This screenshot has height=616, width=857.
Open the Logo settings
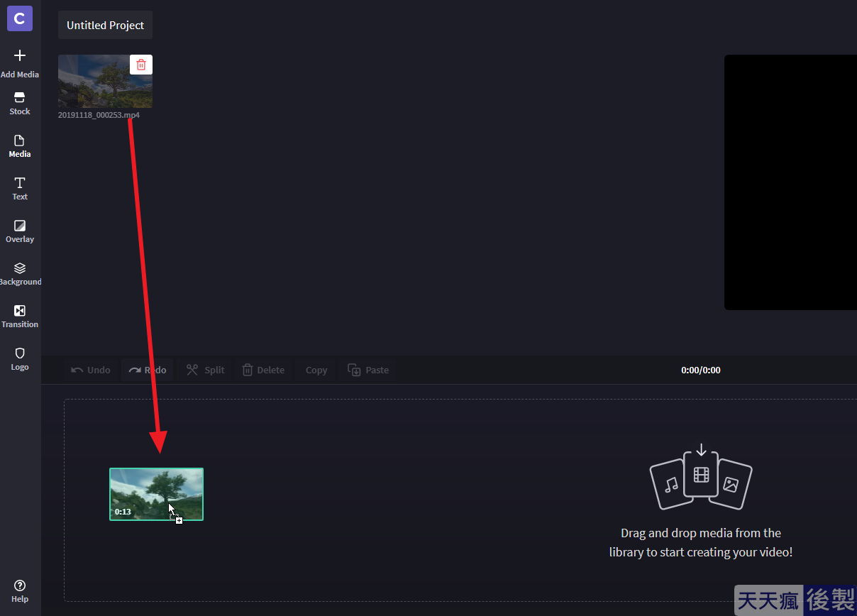pyautogui.click(x=20, y=358)
